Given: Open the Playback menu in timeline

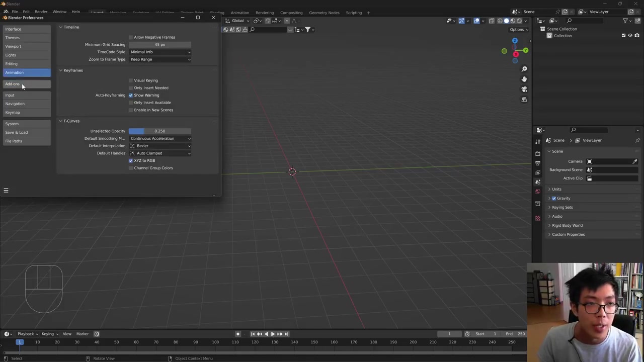Looking at the screenshot, I should pos(26,334).
